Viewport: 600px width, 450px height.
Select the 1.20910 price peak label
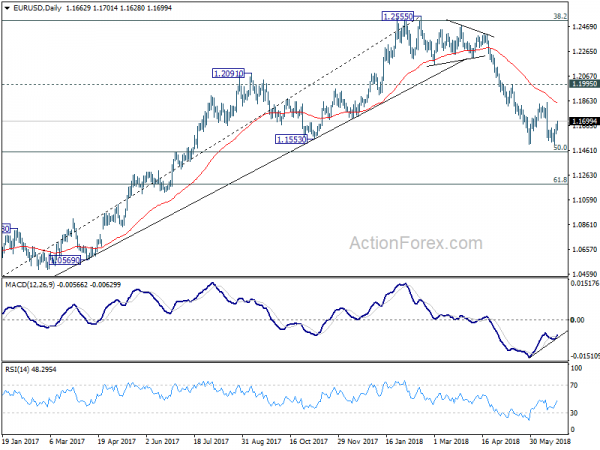pyautogui.click(x=228, y=73)
